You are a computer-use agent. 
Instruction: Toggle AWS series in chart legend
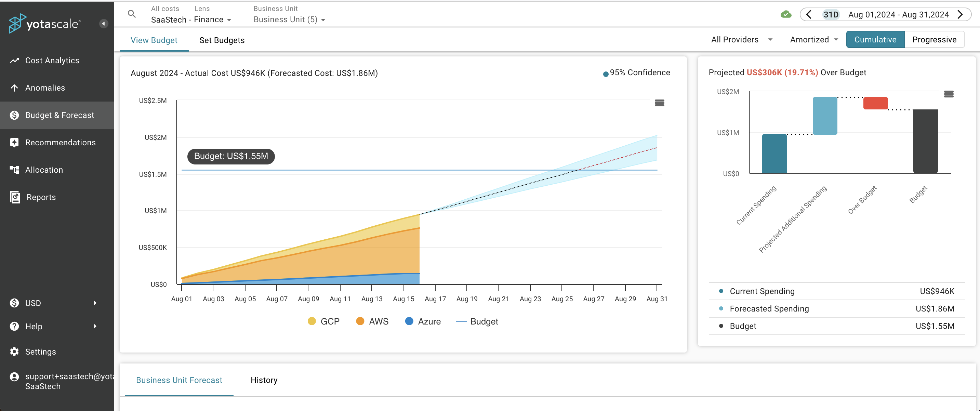point(372,321)
